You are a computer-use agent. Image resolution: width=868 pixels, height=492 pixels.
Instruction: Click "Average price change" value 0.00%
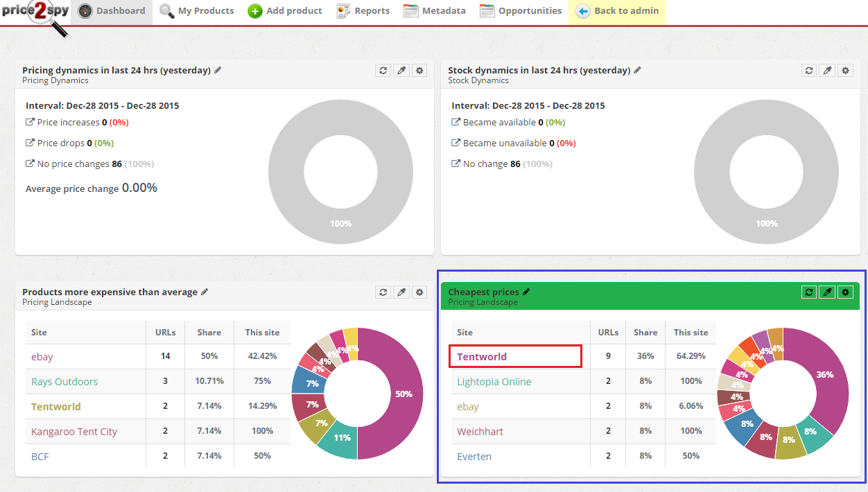coord(139,188)
